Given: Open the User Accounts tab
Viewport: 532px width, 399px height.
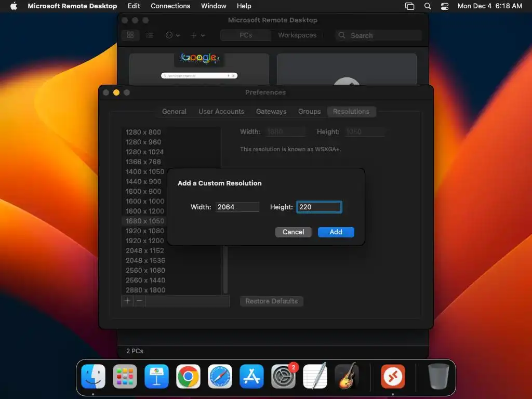Looking at the screenshot, I should (221, 112).
